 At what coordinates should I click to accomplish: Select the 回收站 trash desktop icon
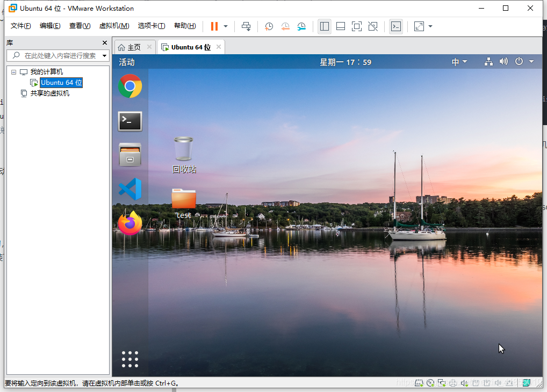pyautogui.click(x=184, y=155)
